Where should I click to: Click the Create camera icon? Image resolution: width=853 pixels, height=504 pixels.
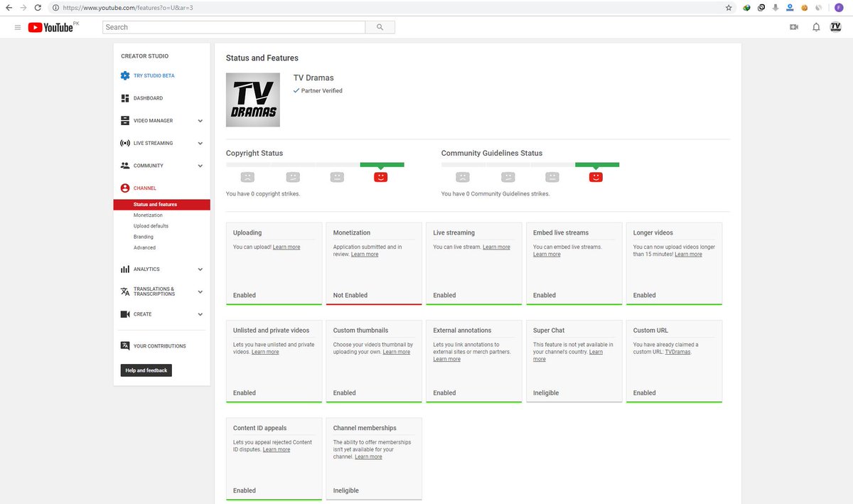pos(125,314)
